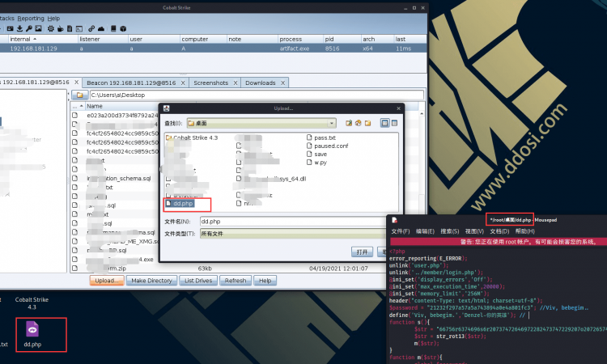The image size is (607, 364).
Task: Open Mousepad 帮助(H) menu
Action: (x=524, y=231)
